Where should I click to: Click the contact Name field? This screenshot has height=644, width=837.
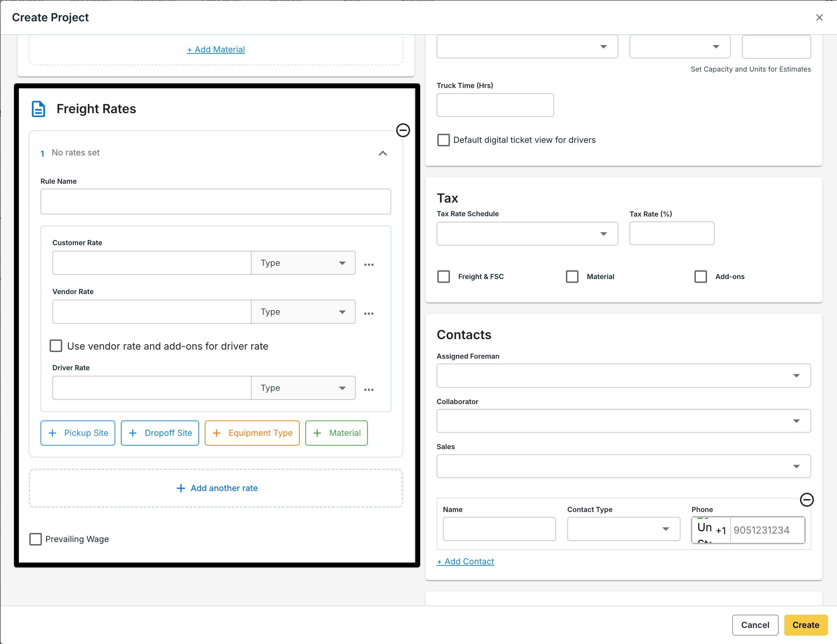pyautogui.click(x=499, y=529)
